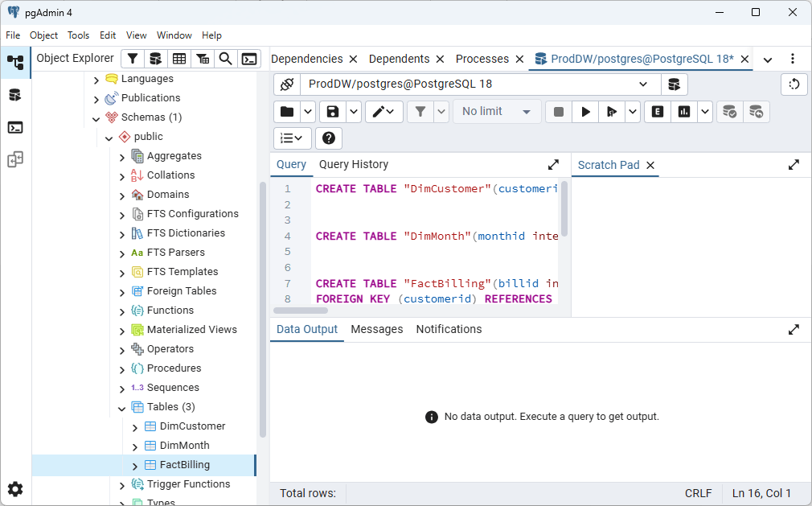Select the DimMonth table
Viewport: 812px width, 506px height.
(x=184, y=446)
